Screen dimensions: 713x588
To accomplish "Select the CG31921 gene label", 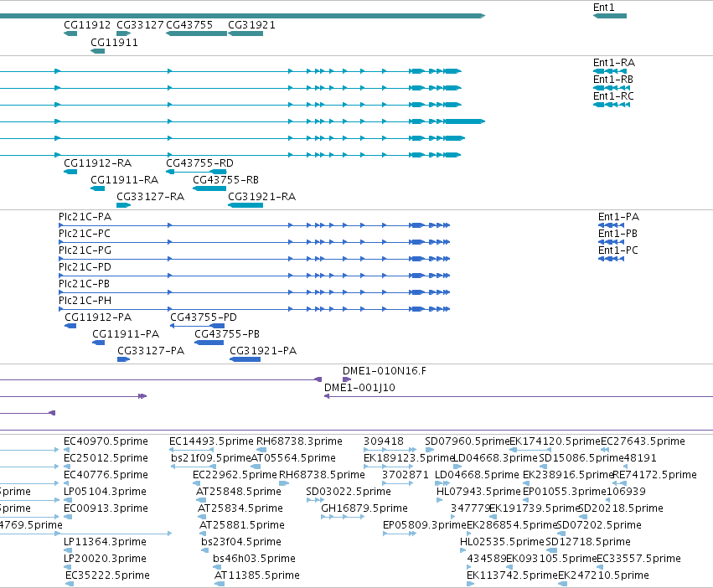I will (x=251, y=25).
